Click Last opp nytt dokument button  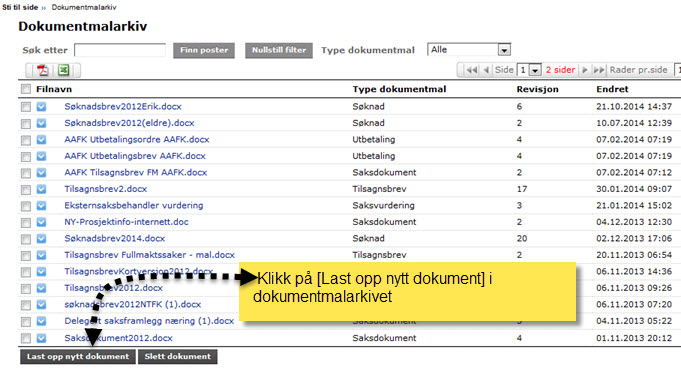pos(78,357)
